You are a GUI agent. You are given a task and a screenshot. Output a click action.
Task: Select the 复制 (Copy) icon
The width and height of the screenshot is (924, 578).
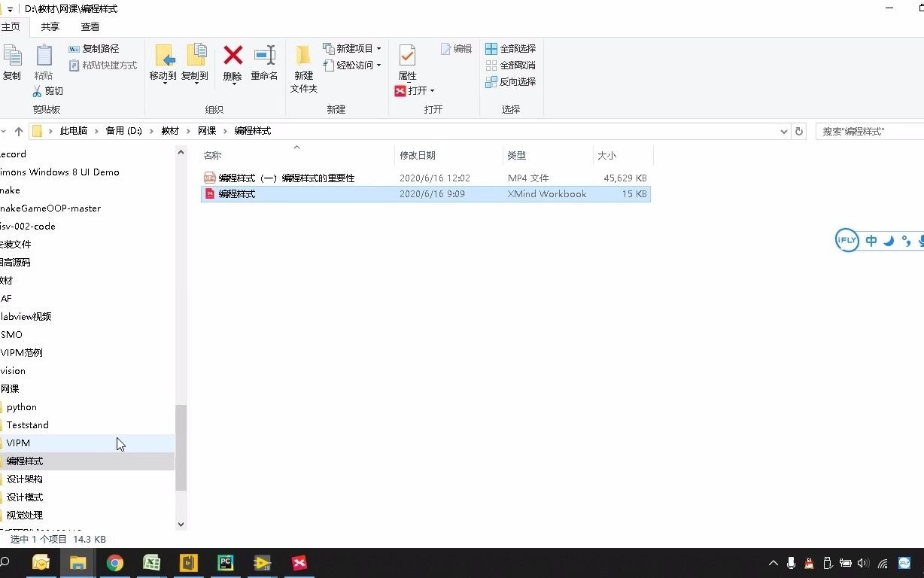tap(12, 60)
